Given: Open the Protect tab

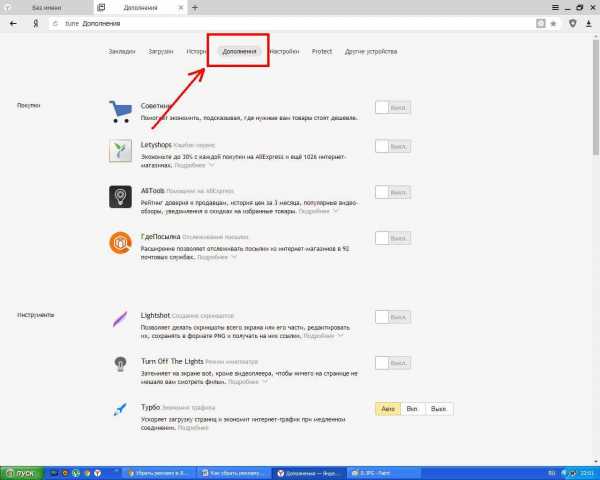Looking at the screenshot, I should coord(322,51).
